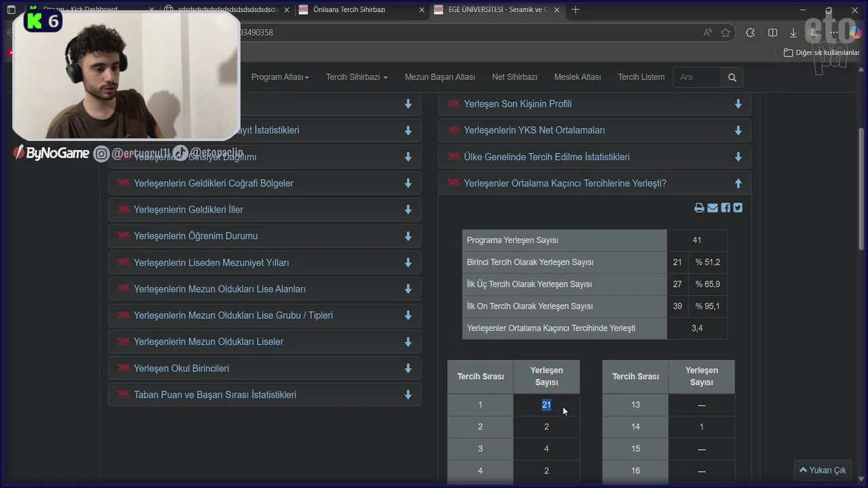
Task: Click the Tercih Sırası 14 row cell
Action: click(x=635, y=427)
